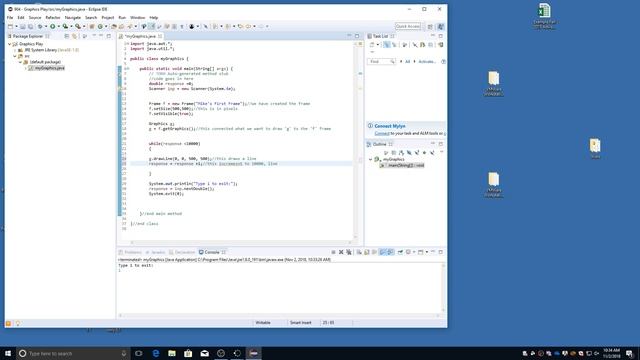This screenshot has width=640, height=360.
Task: Click Remove All Terminated Launches icon
Action: coord(349,252)
